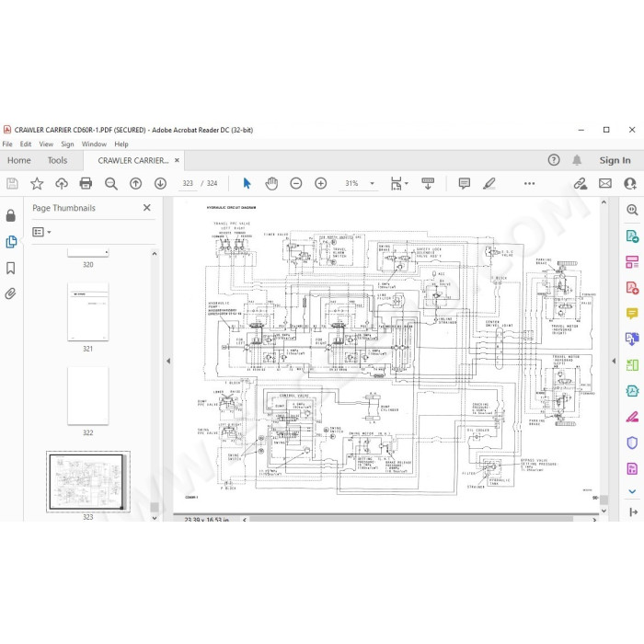Open the share with others person icon

(x=629, y=183)
